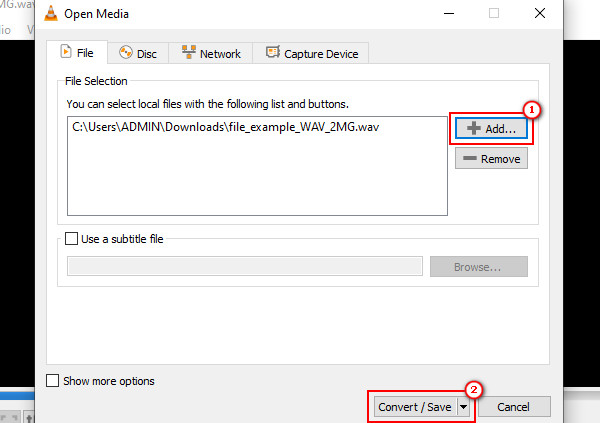Switch to the Network tab
The height and width of the screenshot is (423, 600).
(x=211, y=53)
